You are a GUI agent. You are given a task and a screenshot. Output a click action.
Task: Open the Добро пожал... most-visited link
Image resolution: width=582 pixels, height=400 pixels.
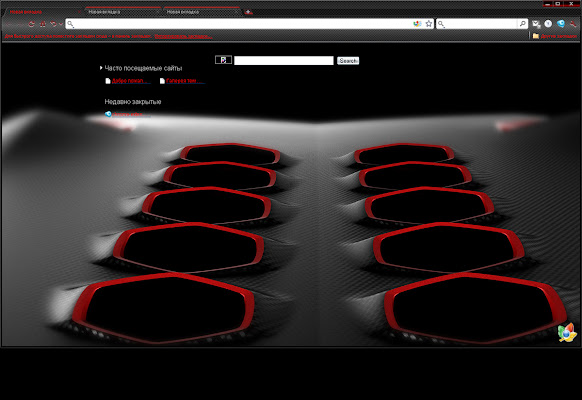pyautogui.click(x=128, y=81)
